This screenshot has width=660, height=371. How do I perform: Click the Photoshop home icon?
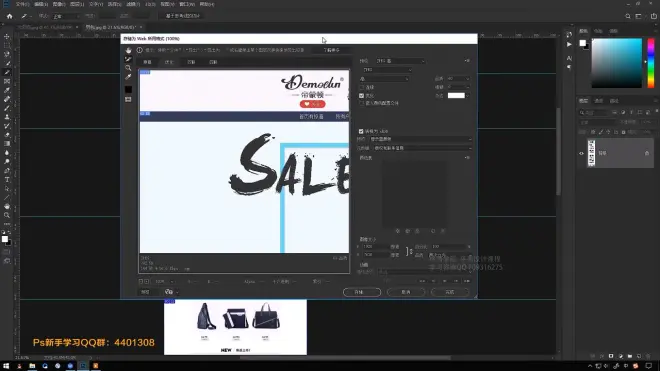9,16
